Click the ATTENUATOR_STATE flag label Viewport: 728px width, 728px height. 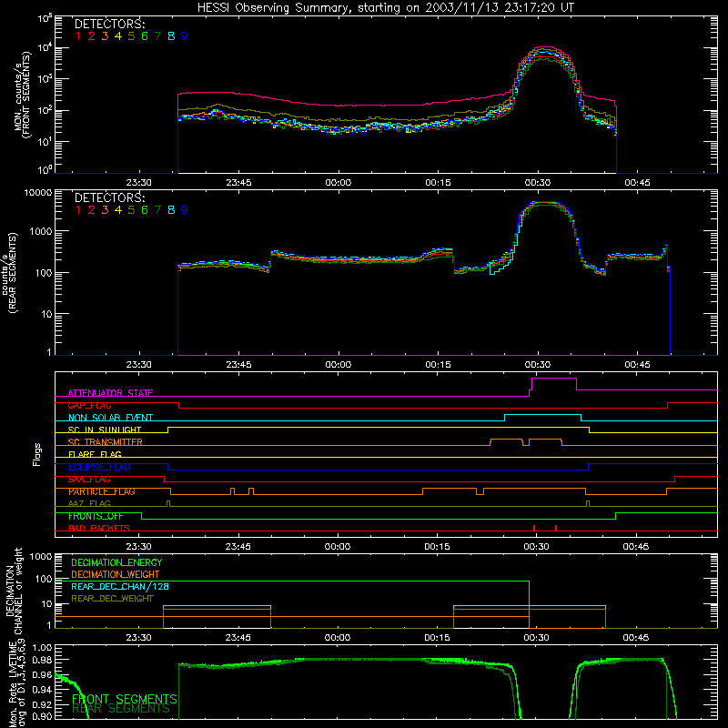tap(110, 393)
